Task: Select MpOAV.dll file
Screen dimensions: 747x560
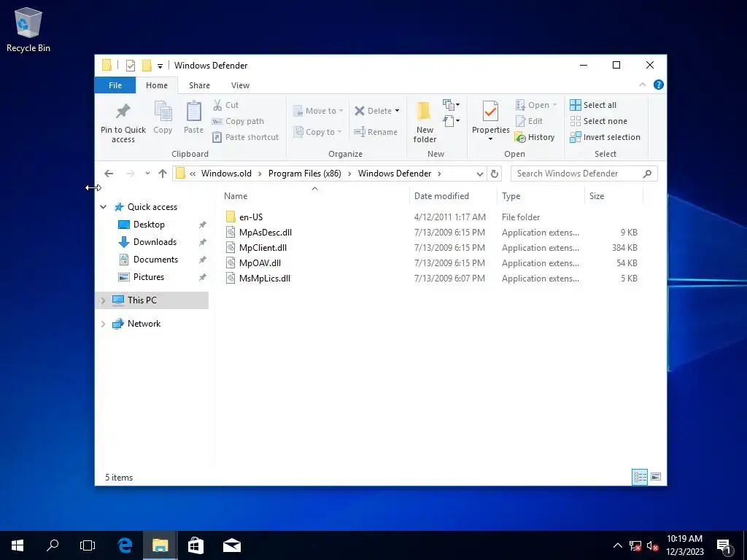Action: 260,262
